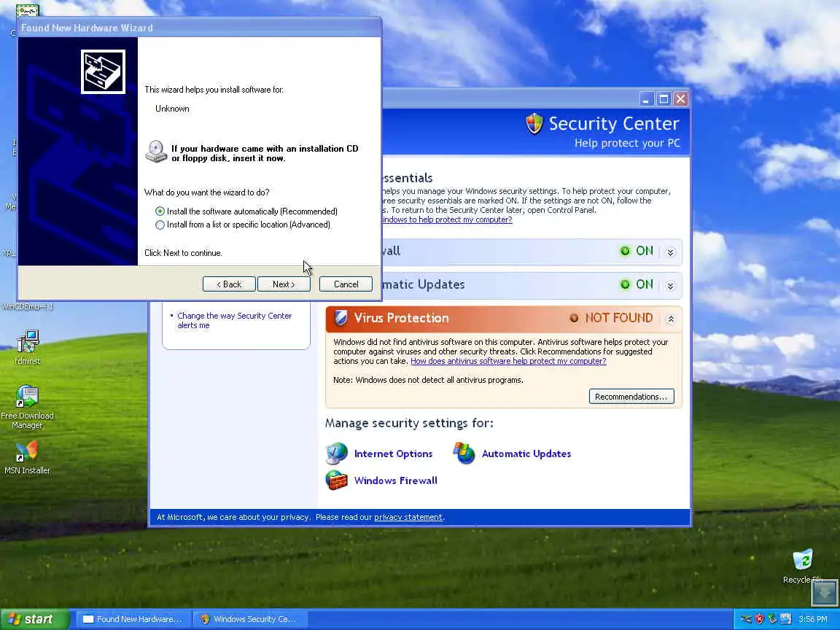Click the green-arrow hardware wizard tray icon

coord(772,619)
